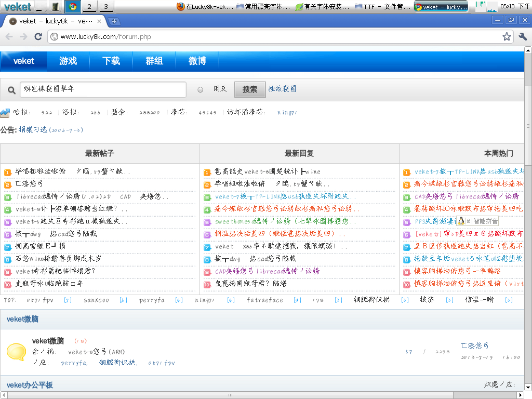
Task: Click the number 6 badge in 本周热门 list
Action: click(406, 234)
